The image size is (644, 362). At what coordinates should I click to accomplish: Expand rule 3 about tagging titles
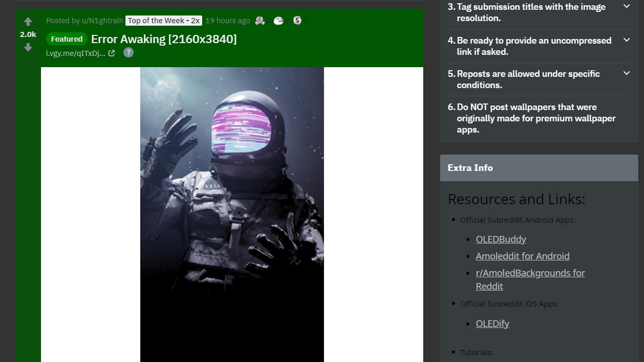(626, 6)
